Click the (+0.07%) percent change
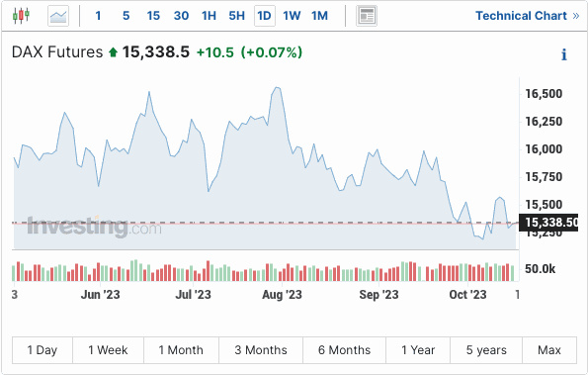 272,52
